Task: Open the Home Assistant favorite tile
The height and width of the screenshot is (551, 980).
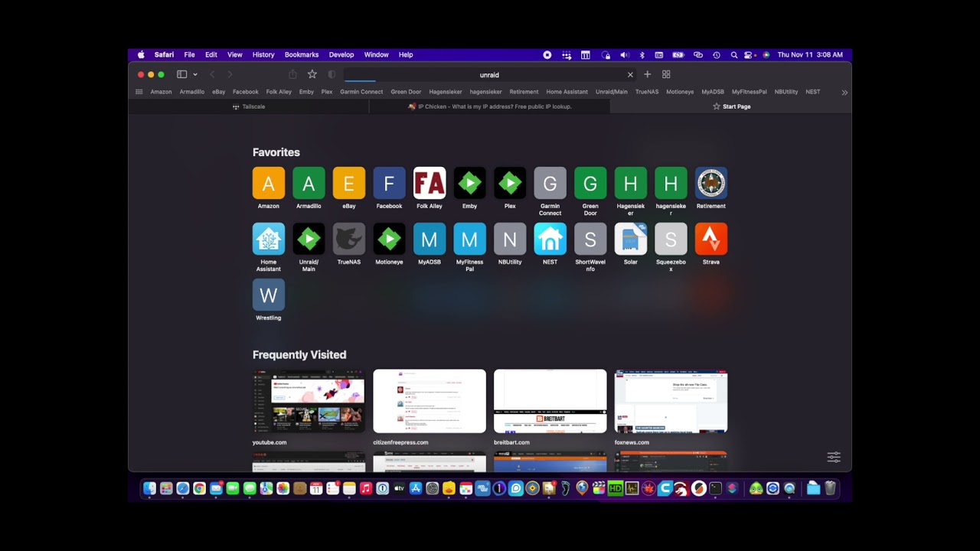Action: [268, 240]
